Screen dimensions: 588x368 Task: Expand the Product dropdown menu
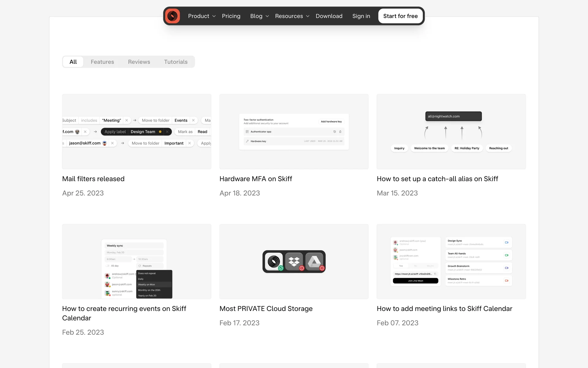coord(202,16)
